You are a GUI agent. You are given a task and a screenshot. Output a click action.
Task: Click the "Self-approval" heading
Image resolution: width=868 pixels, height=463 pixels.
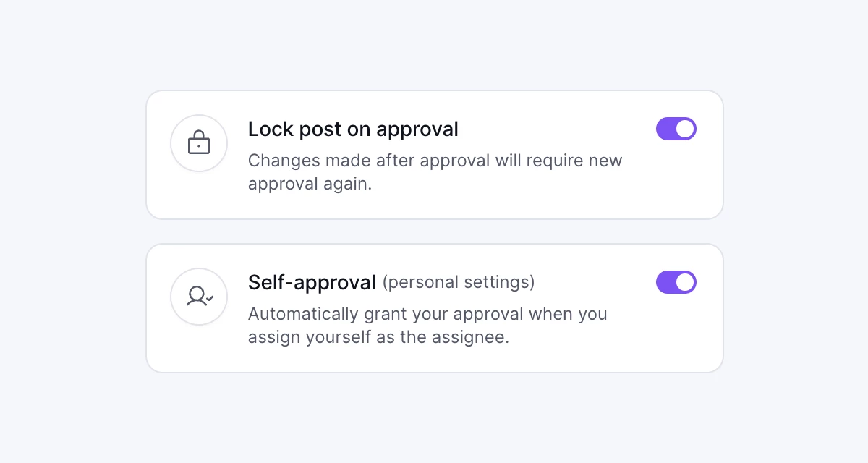point(312,282)
